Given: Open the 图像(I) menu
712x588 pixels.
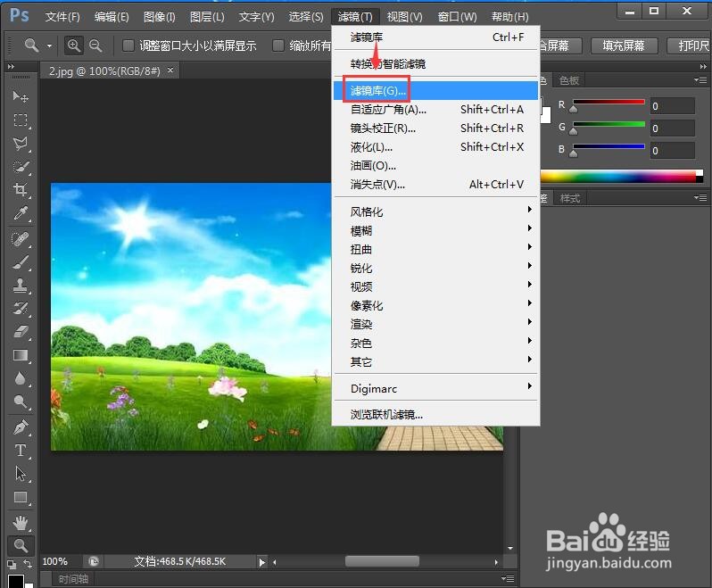Looking at the screenshot, I should pos(160,17).
